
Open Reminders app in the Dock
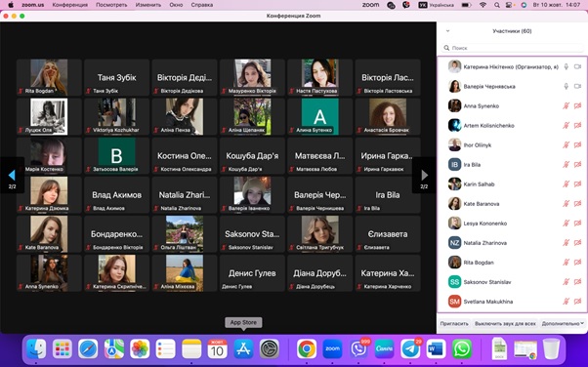(x=166, y=349)
